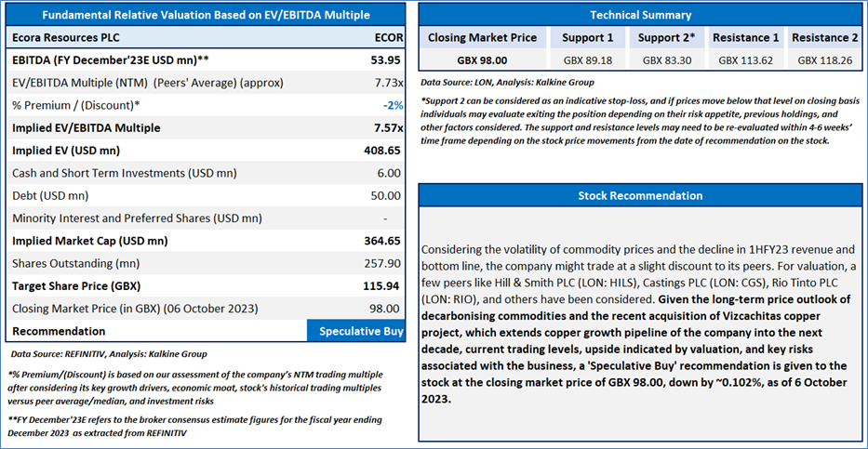Select the EBITDA value '53.95'
The height and width of the screenshot is (449, 868).
click(386, 60)
